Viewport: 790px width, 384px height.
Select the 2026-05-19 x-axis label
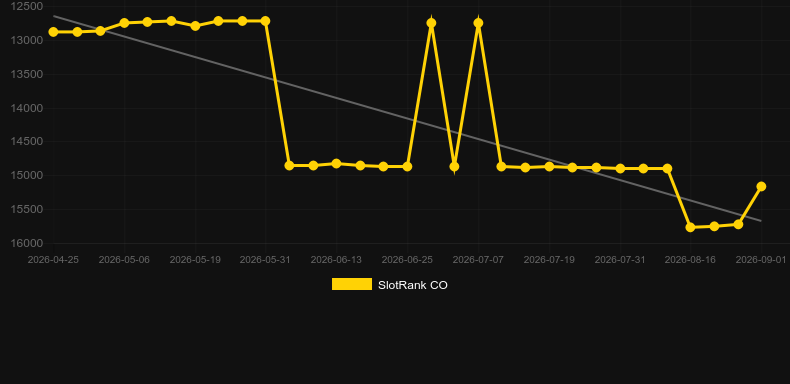(x=195, y=260)
